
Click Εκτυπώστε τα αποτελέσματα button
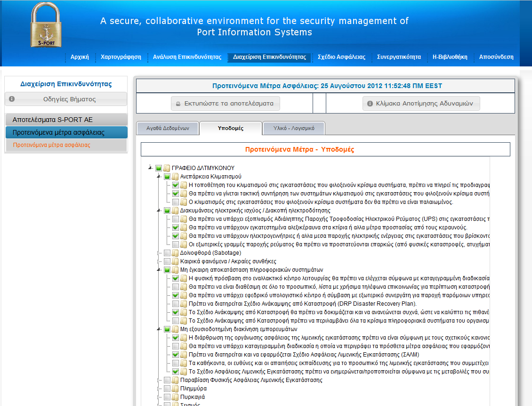click(x=226, y=104)
